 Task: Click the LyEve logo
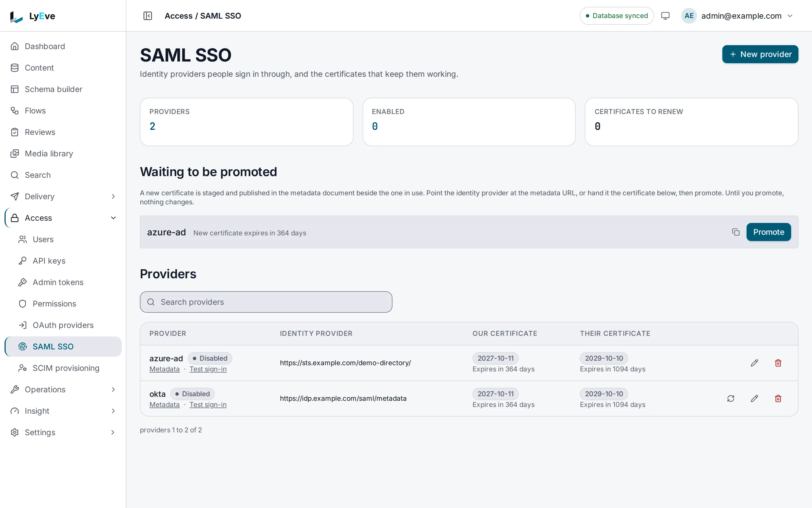point(32,16)
